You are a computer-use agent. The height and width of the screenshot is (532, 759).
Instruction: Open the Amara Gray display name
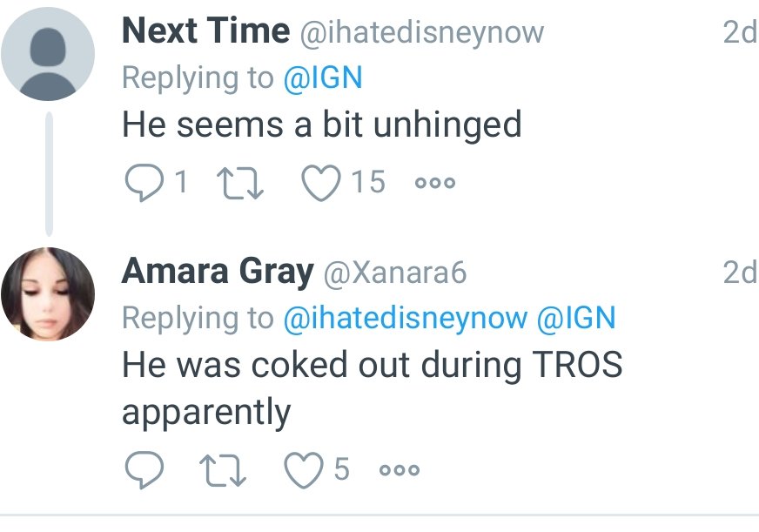click(218, 273)
